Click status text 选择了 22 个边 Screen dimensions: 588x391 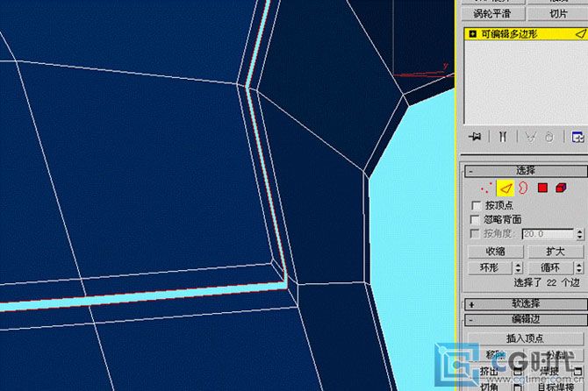pos(547,282)
